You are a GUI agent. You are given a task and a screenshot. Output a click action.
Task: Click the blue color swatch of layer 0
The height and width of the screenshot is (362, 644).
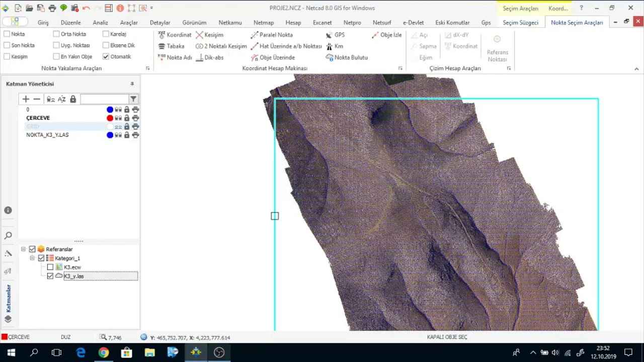(110, 110)
